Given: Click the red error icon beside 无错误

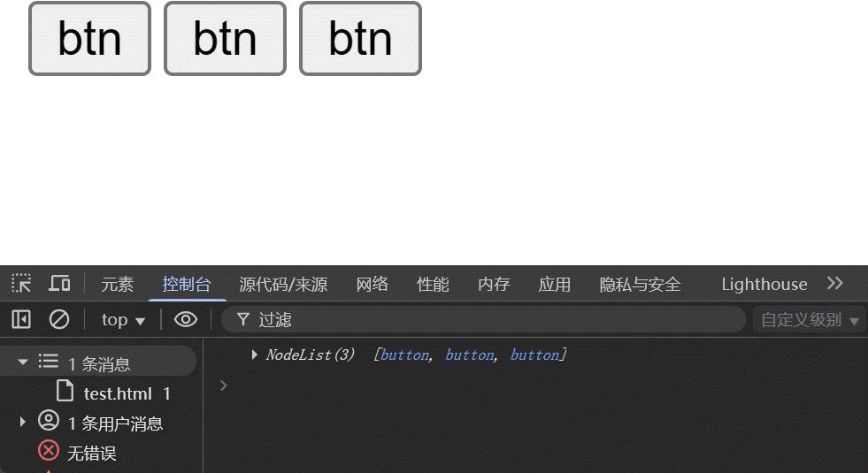Looking at the screenshot, I should (x=49, y=450).
